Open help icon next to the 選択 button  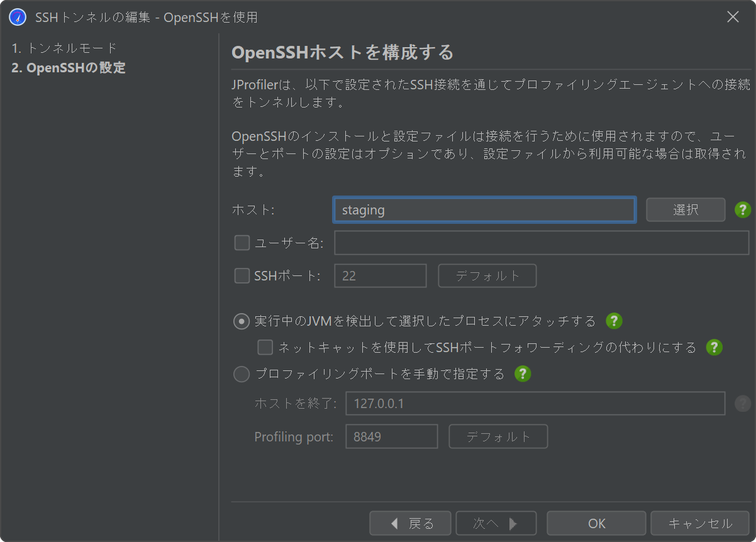pyautogui.click(x=743, y=210)
